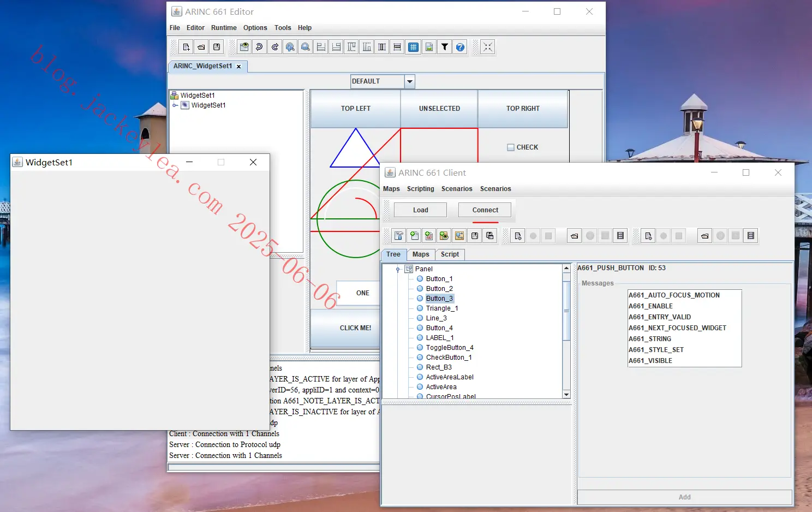Click the distribute horizontal bars icon
The image size is (812, 512).
tap(397, 47)
